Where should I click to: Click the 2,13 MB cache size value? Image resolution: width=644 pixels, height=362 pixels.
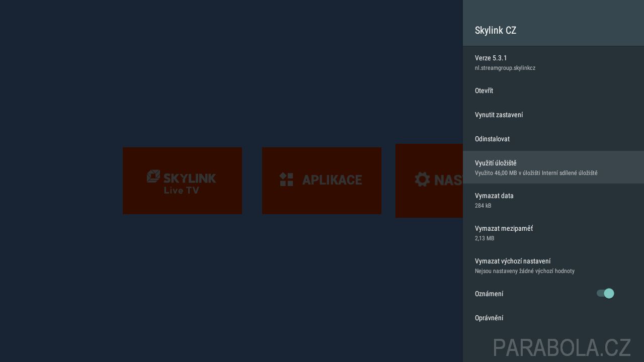[x=485, y=238]
